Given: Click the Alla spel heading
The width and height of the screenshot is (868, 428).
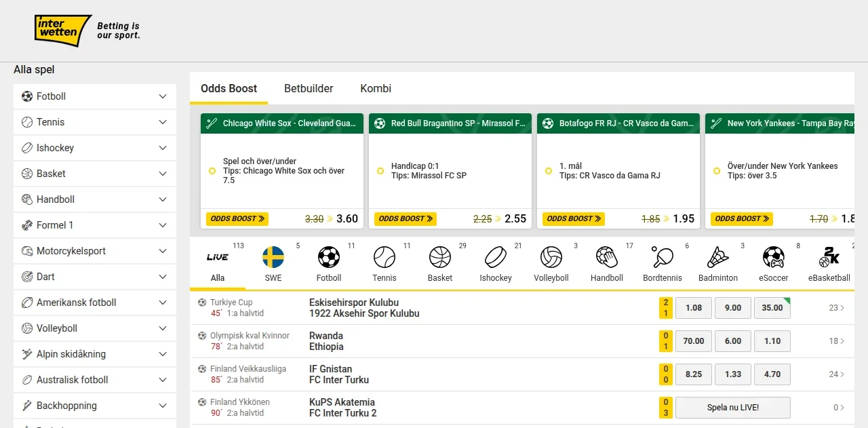Looking at the screenshot, I should [34, 70].
